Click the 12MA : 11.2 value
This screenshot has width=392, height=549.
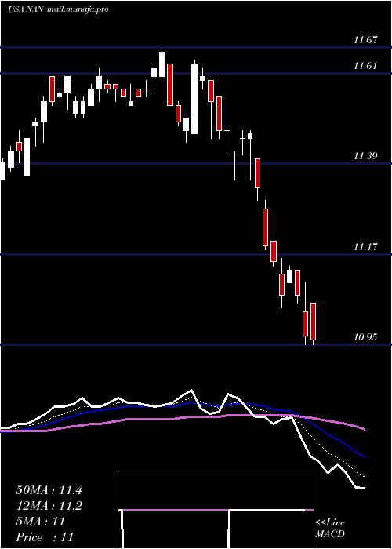coord(49,506)
